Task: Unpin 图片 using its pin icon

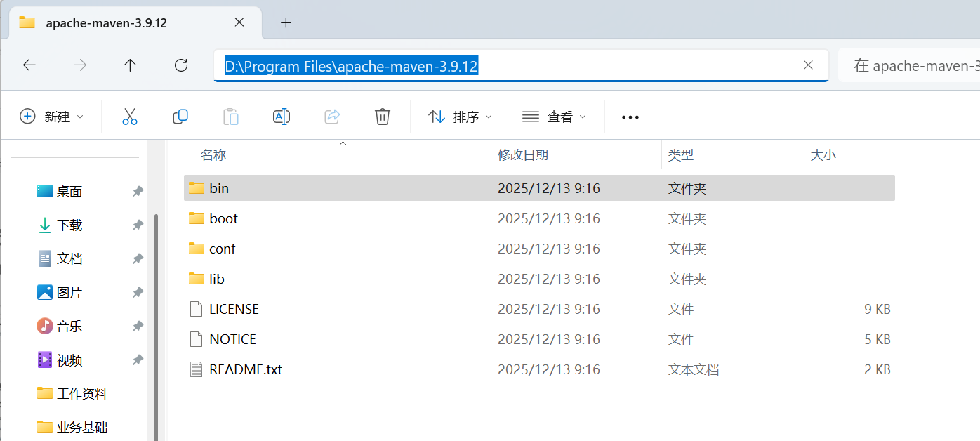Action: click(x=138, y=292)
